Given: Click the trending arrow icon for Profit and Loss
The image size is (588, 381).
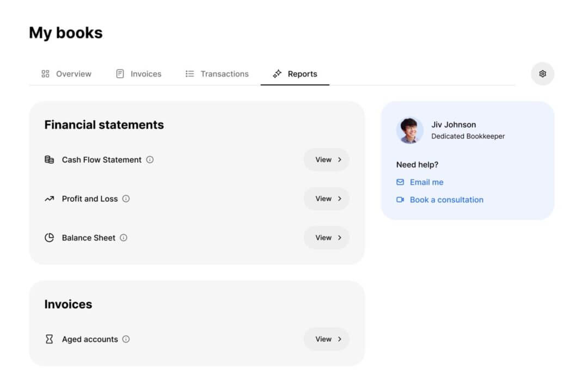Looking at the screenshot, I should pos(49,199).
